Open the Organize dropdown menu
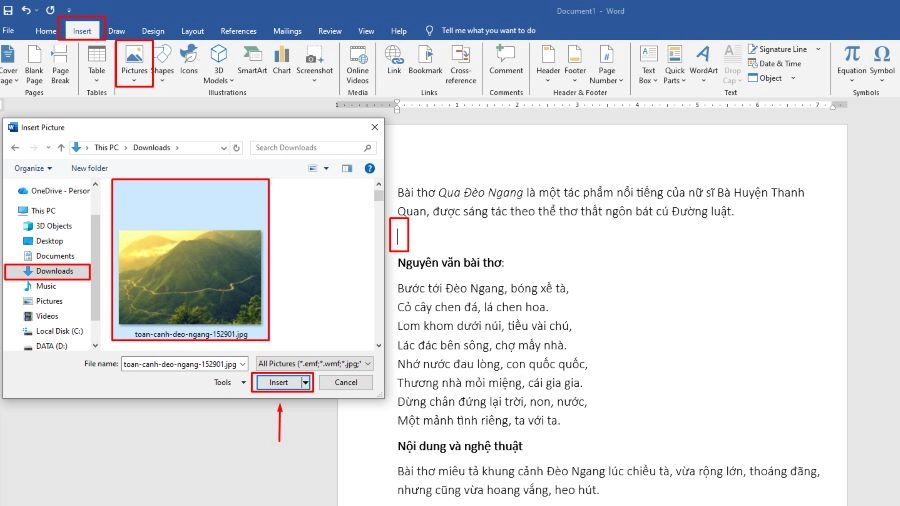This screenshot has width=900, height=506. click(x=33, y=168)
